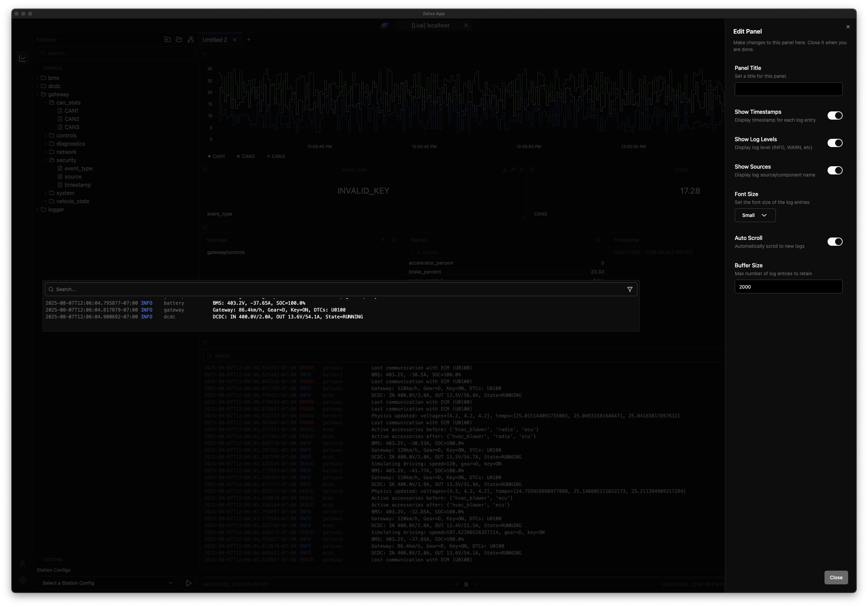Open the user account icon in sidebar
Image resolution: width=868 pixels, height=607 pixels.
pyautogui.click(x=23, y=564)
